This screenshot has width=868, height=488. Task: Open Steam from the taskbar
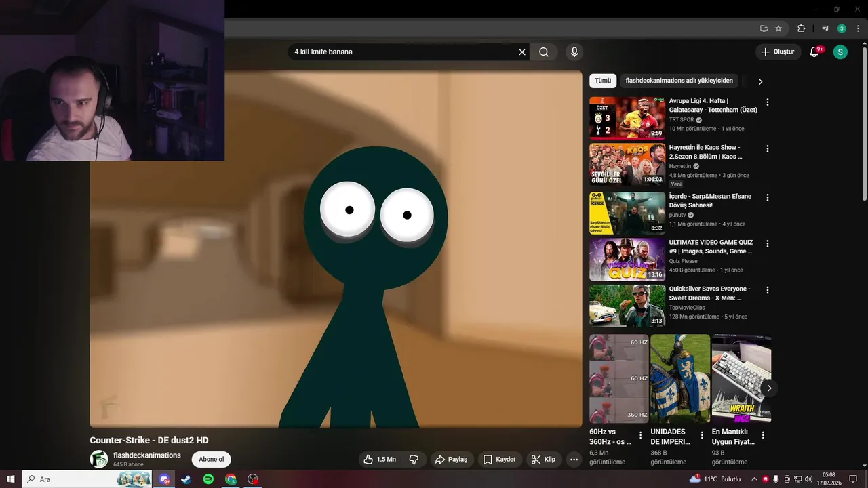pyautogui.click(x=186, y=479)
